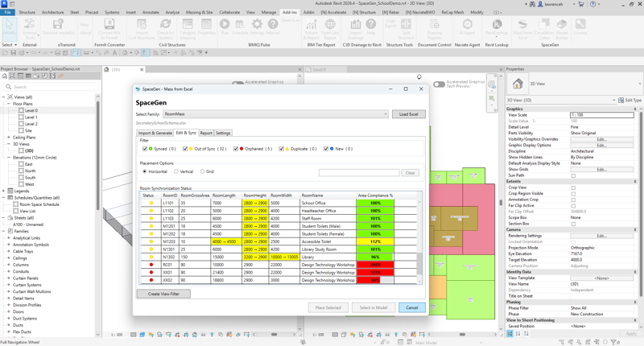Click Edit button for Visibility/Graphics Overrides
Image resolution: width=644 pixels, height=346 pixels.
coord(601,139)
